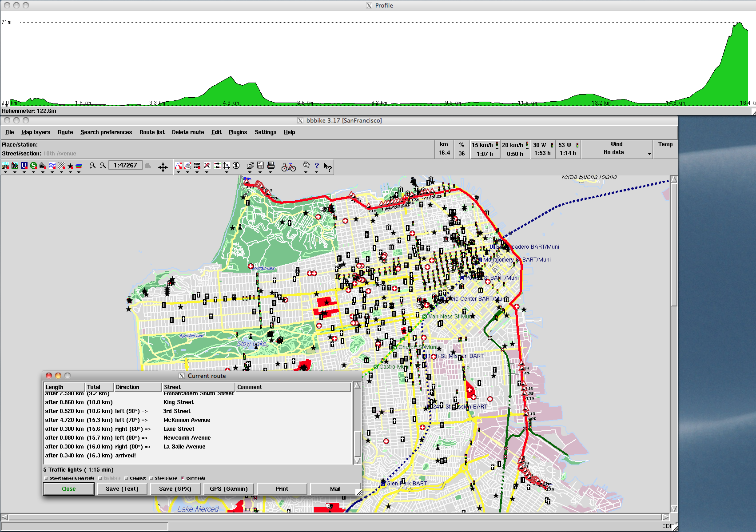756x532 pixels.
Task: Toggle the regional train layer icon
Action: click(43, 166)
